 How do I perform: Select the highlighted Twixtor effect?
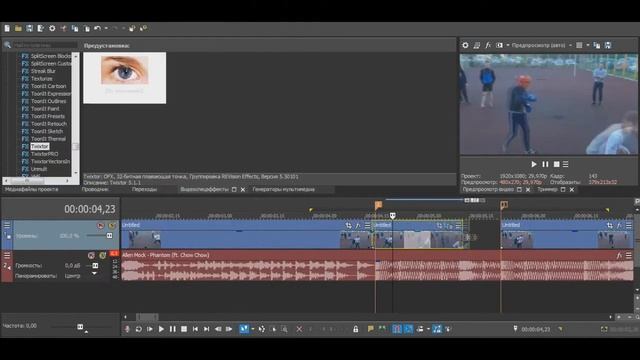(x=40, y=146)
